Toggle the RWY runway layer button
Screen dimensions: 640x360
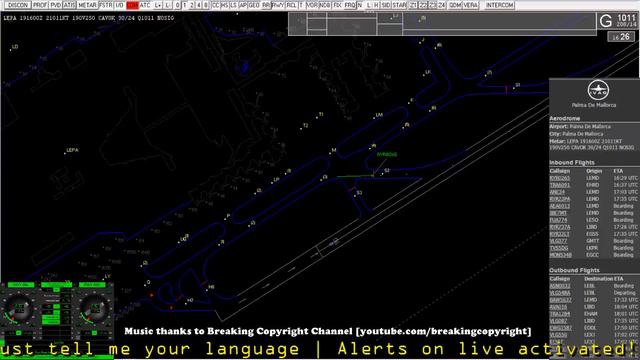[278, 5]
